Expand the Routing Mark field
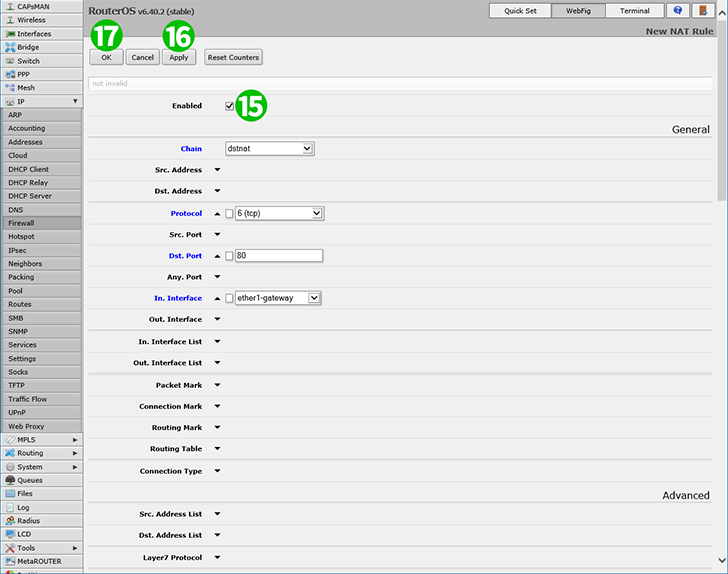 click(x=217, y=427)
